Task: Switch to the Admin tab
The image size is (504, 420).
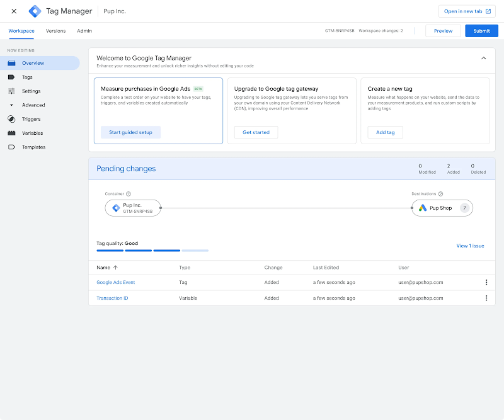Action: [84, 31]
